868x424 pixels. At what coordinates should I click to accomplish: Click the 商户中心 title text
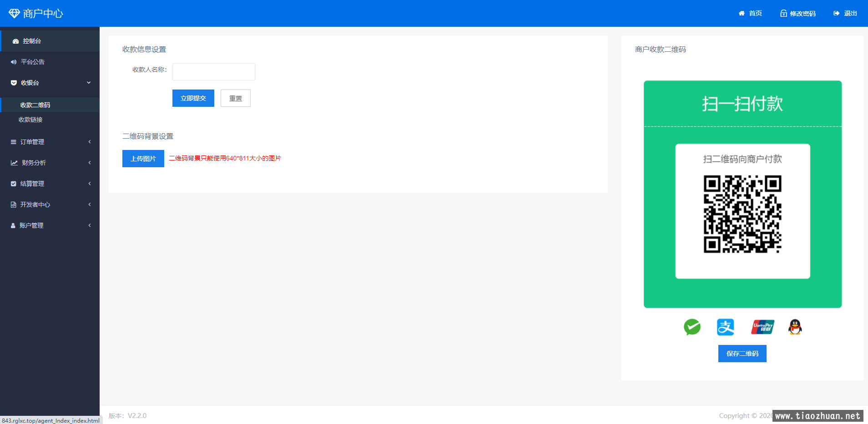[43, 14]
